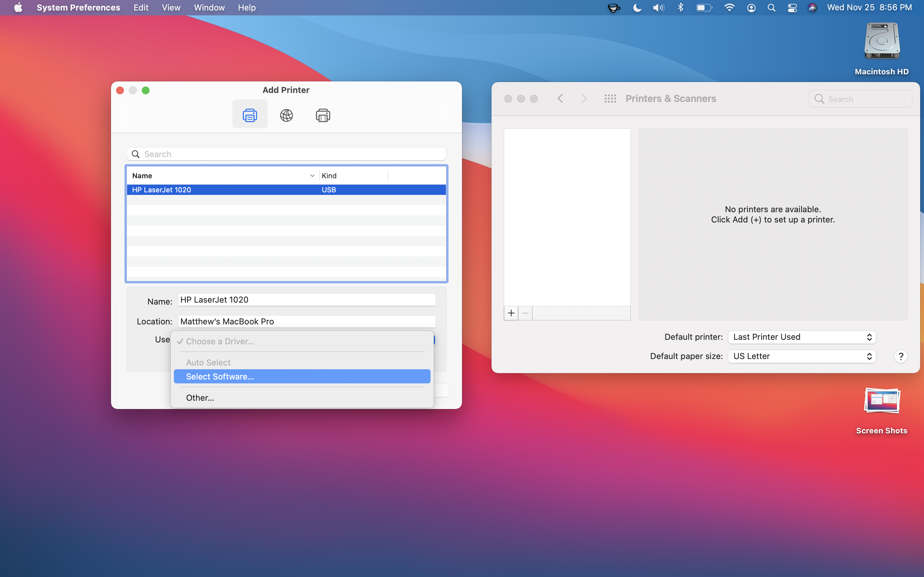
Task: Open the Windows printer tab icon
Action: click(x=323, y=115)
